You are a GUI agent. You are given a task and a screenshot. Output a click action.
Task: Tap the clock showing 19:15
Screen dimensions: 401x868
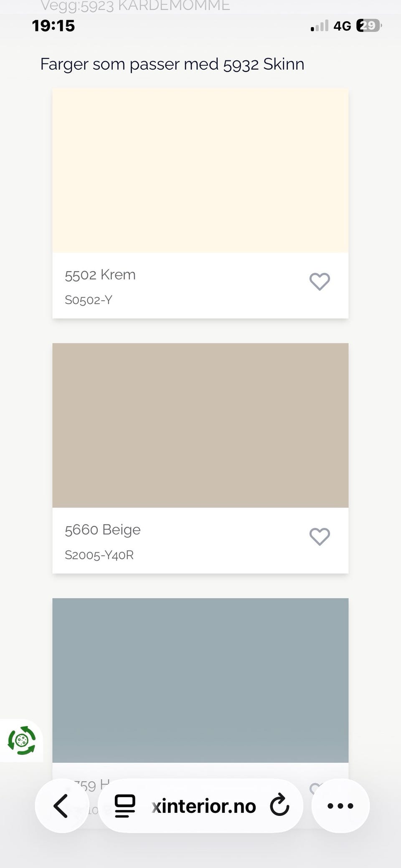[x=53, y=26]
